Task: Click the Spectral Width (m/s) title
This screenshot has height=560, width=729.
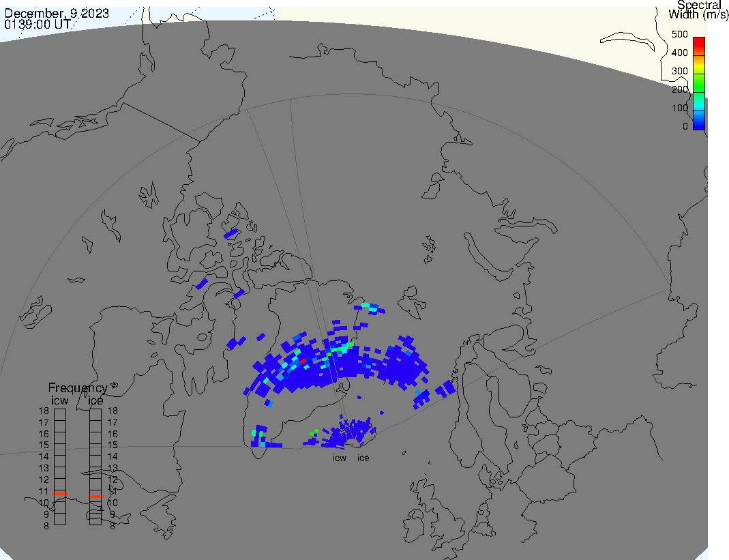Action: click(699, 10)
